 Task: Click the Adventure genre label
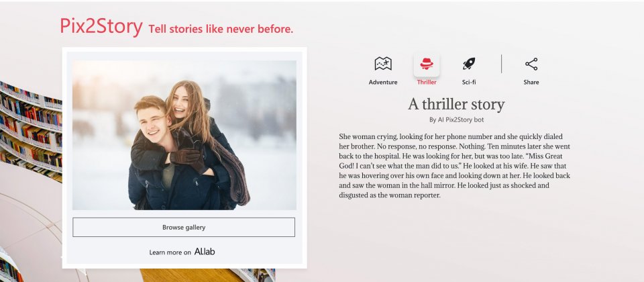[x=383, y=82]
